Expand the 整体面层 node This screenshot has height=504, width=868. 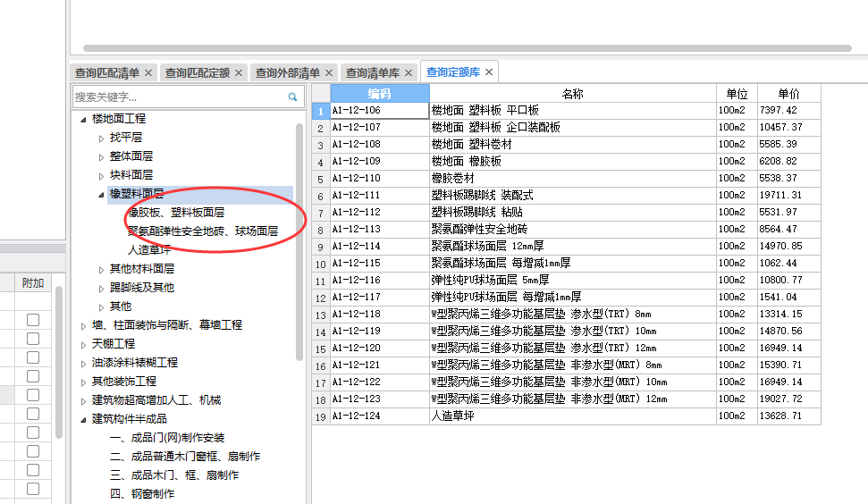click(101, 157)
